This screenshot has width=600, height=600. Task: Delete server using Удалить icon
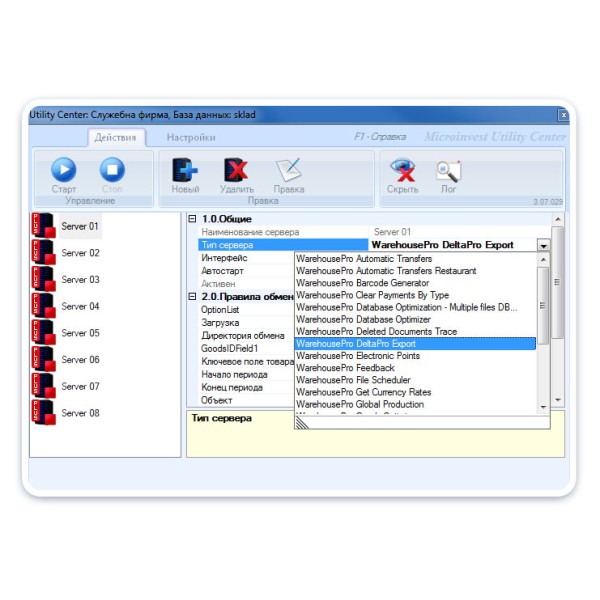[x=236, y=170]
